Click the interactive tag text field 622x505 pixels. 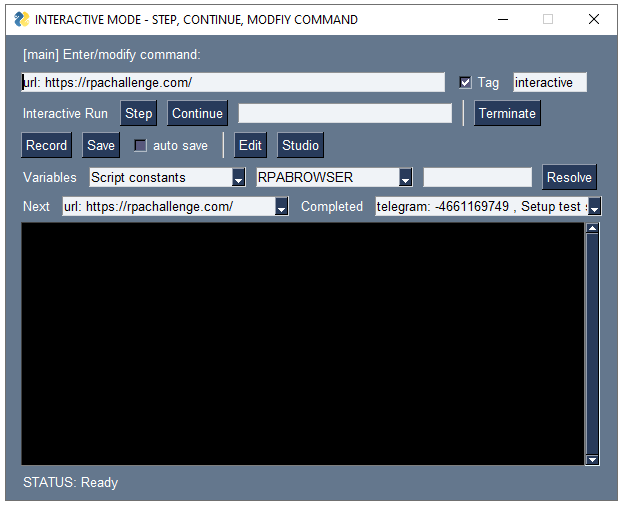tap(549, 82)
